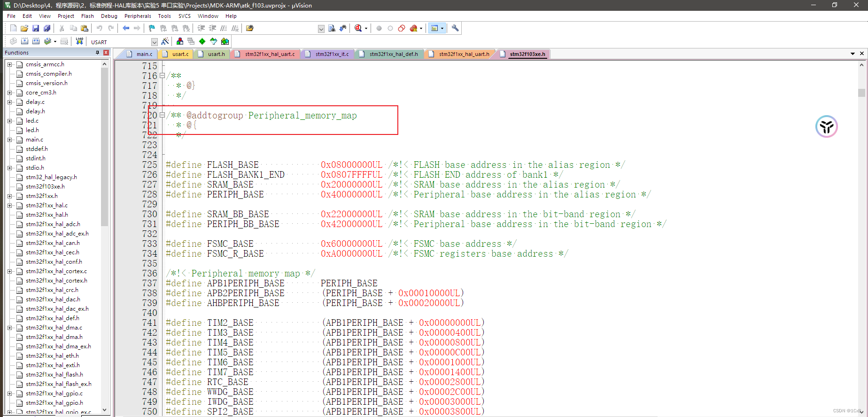Disable all breakpoints icon

coord(402,28)
